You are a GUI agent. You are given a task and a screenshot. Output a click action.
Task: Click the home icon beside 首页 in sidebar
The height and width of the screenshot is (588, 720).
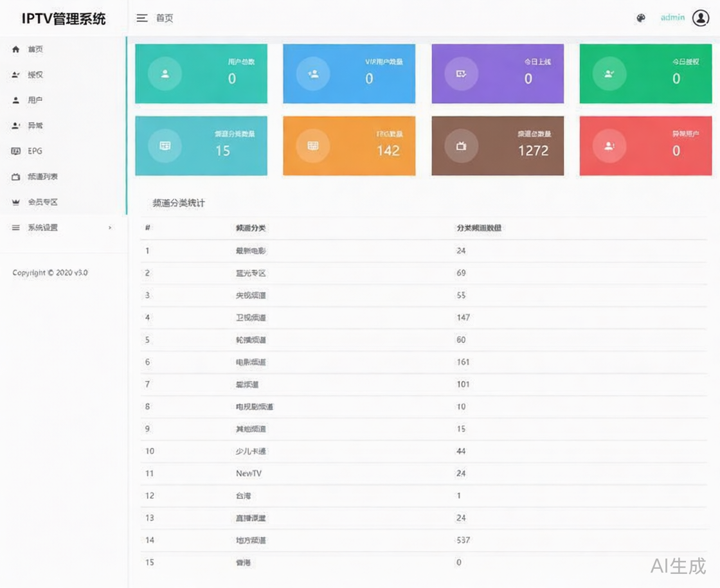point(14,49)
